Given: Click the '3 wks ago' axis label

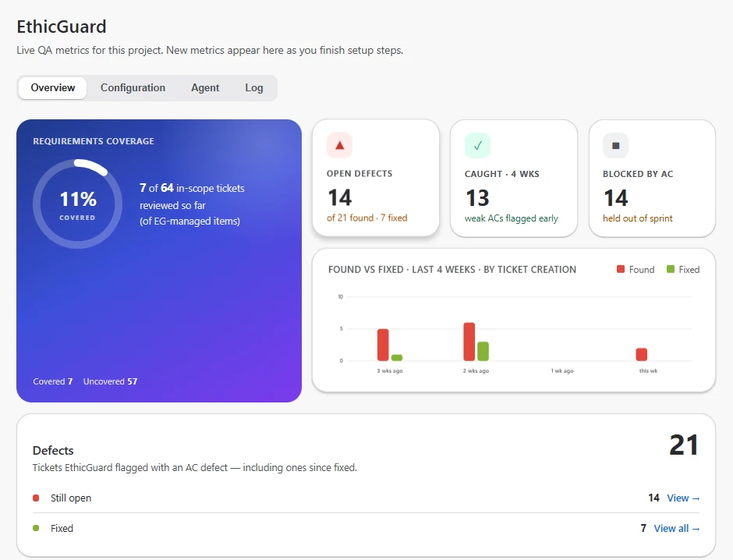Looking at the screenshot, I should [x=390, y=370].
